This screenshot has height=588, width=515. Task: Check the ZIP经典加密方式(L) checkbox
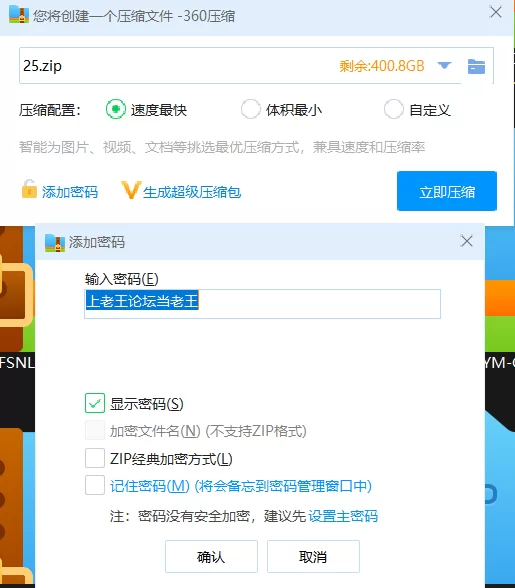tap(95, 458)
